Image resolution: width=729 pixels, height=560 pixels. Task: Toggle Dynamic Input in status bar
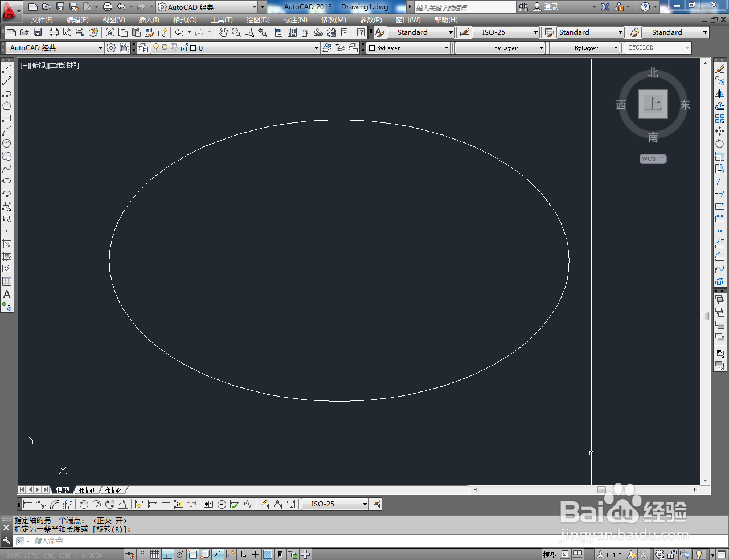(x=243, y=554)
